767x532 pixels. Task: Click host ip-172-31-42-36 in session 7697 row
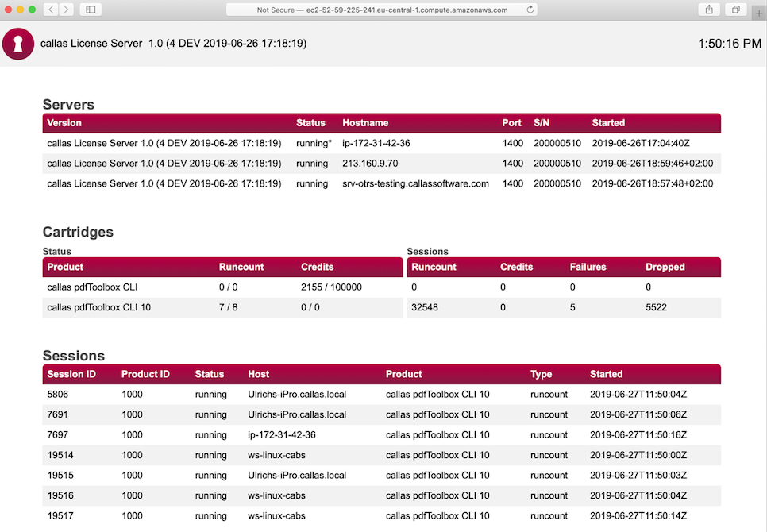(282, 434)
